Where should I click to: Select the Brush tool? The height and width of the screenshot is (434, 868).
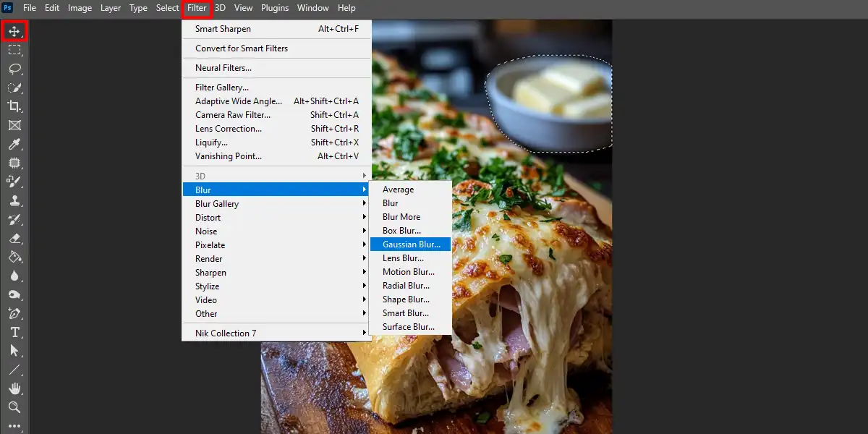14,182
